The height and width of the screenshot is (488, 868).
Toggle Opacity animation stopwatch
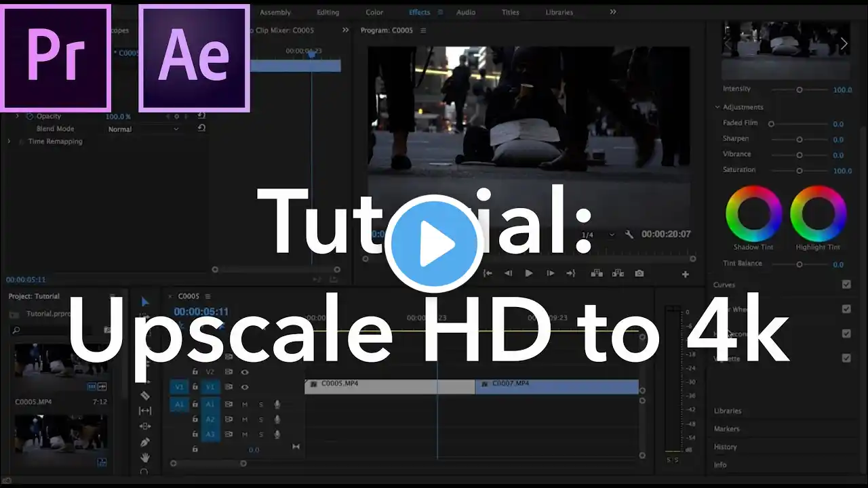pyautogui.click(x=29, y=116)
